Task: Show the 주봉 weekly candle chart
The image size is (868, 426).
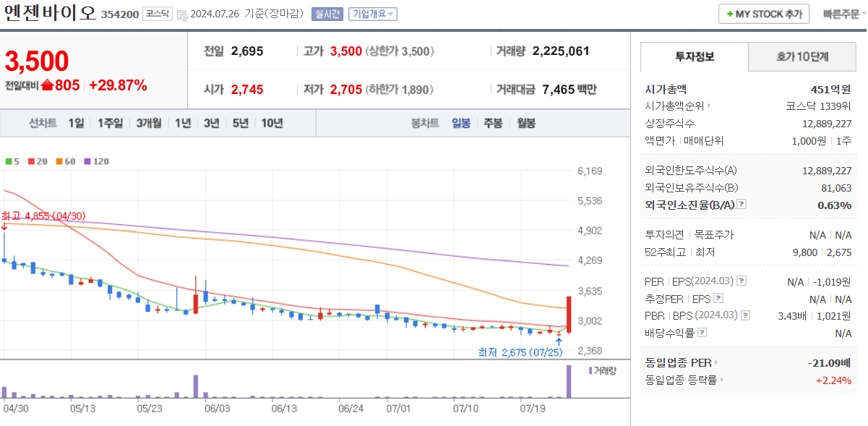Action: (x=494, y=123)
